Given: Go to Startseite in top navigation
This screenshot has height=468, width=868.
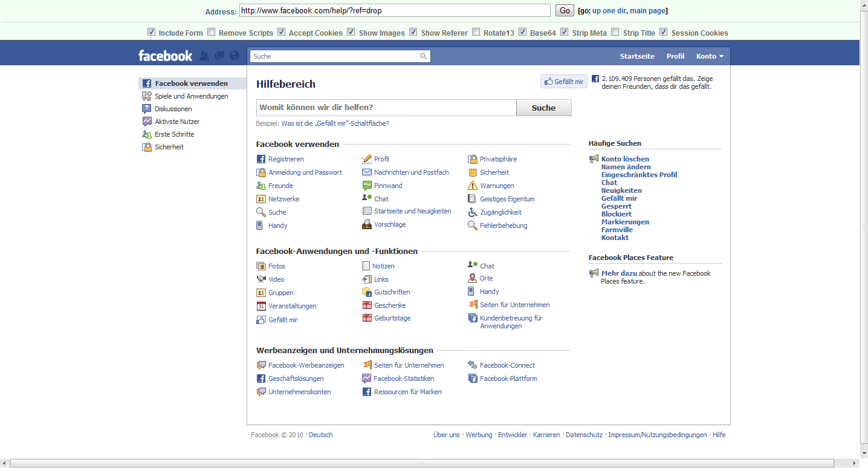Looking at the screenshot, I should point(637,56).
